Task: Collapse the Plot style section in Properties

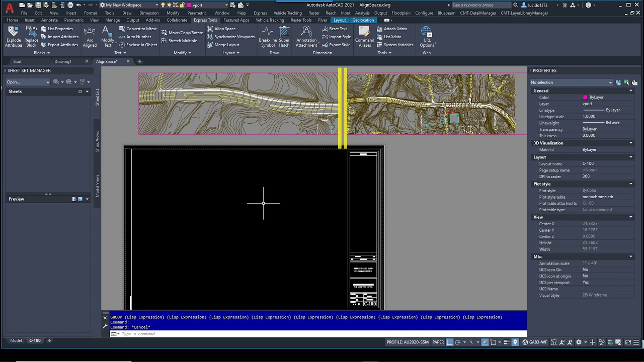Action: click(x=630, y=184)
